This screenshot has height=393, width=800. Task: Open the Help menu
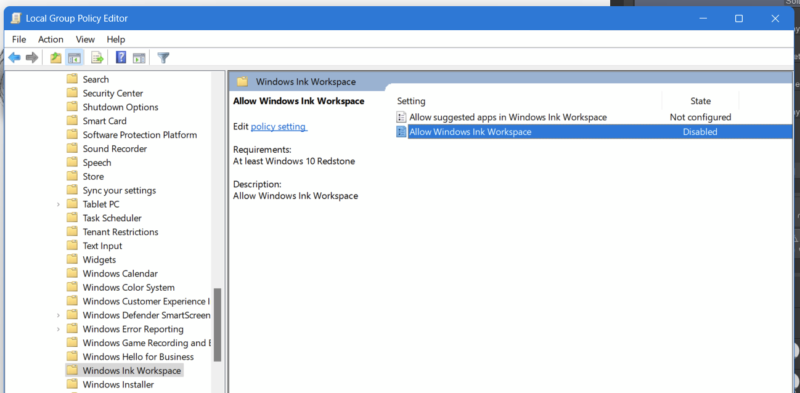116,39
